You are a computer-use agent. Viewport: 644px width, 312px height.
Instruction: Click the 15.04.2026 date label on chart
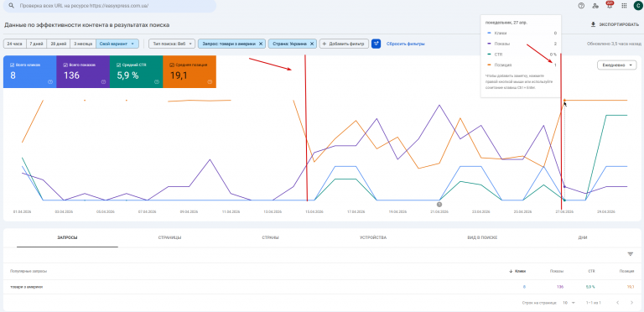314,212
